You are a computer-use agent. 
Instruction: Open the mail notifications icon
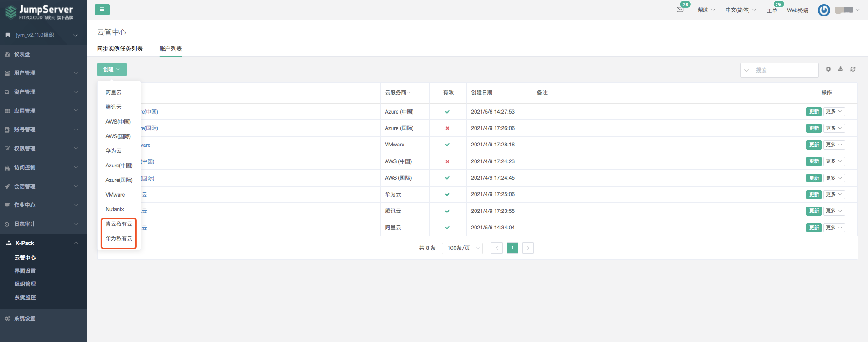click(x=680, y=10)
